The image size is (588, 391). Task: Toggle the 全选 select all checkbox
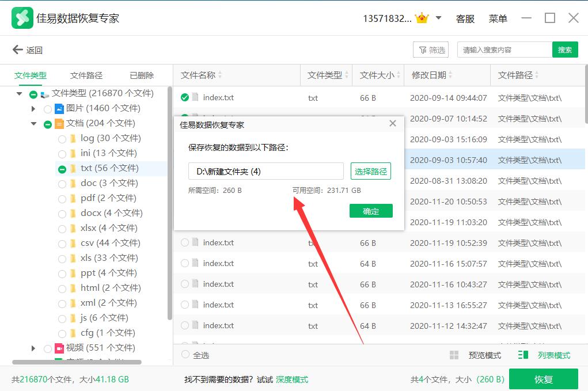tap(185, 355)
